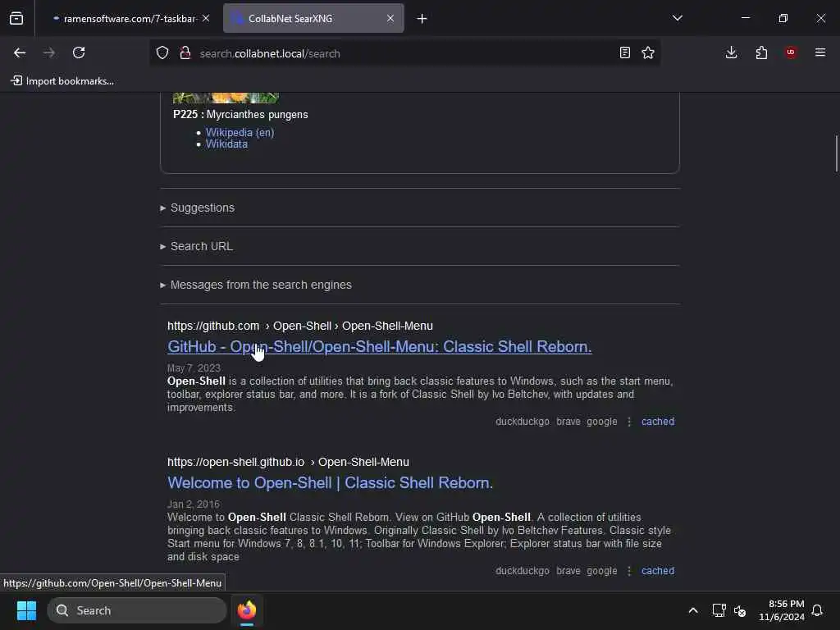Bookmark this page with star
The image size is (840, 630).
(x=648, y=52)
